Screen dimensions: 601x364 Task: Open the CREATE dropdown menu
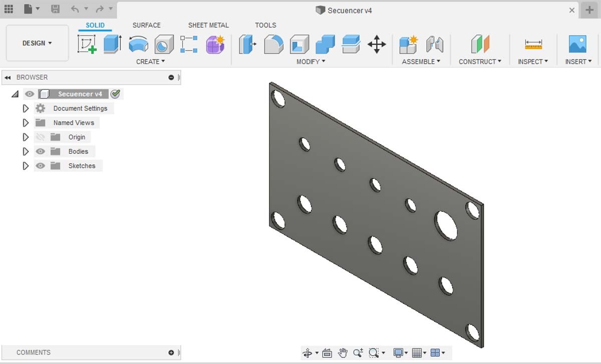pyautogui.click(x=150, y=62)
